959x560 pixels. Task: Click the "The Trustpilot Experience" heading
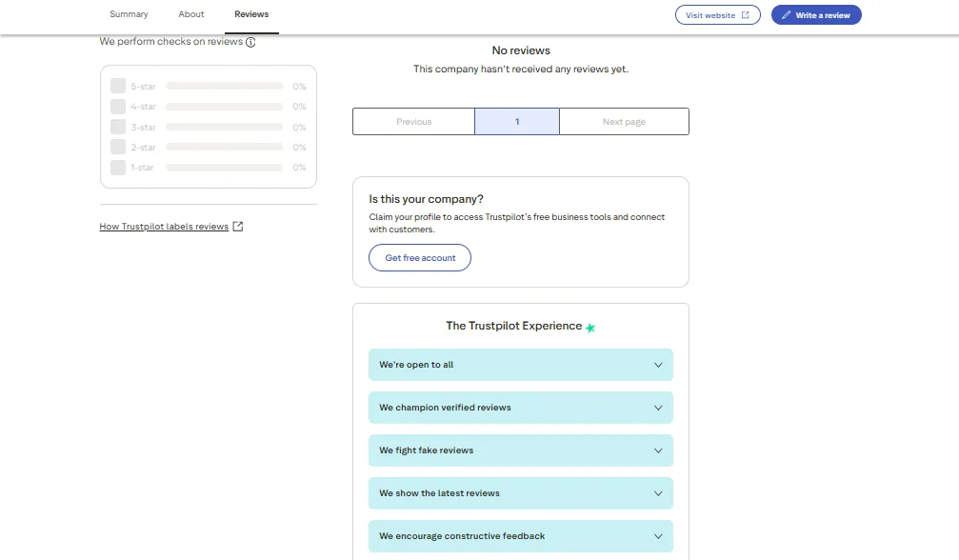(513, 326)
